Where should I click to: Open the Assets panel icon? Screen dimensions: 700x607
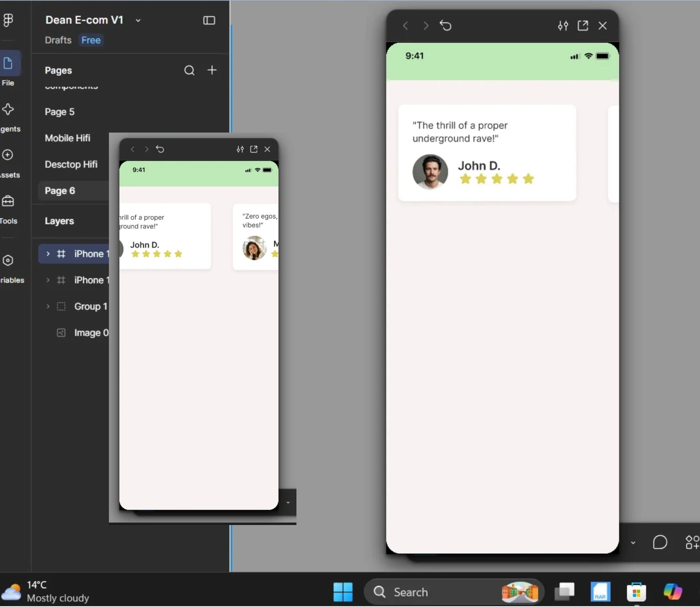tap(8, 155)
